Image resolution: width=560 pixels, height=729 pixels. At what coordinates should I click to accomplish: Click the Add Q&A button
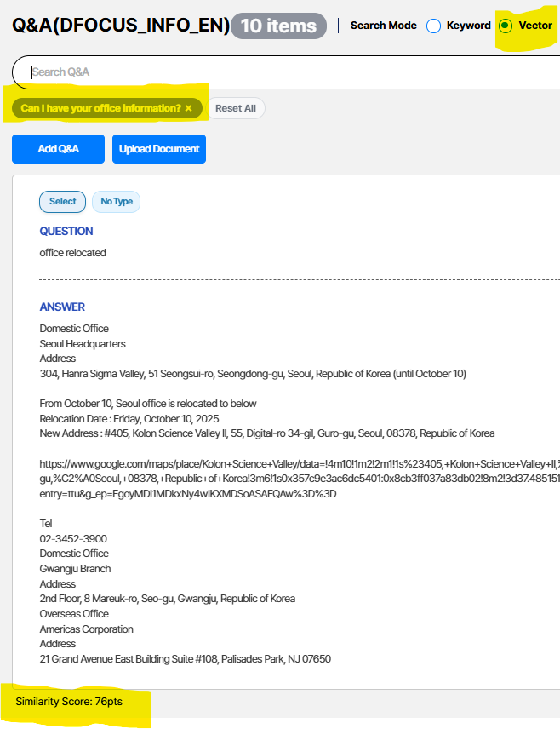pos(58,149)
